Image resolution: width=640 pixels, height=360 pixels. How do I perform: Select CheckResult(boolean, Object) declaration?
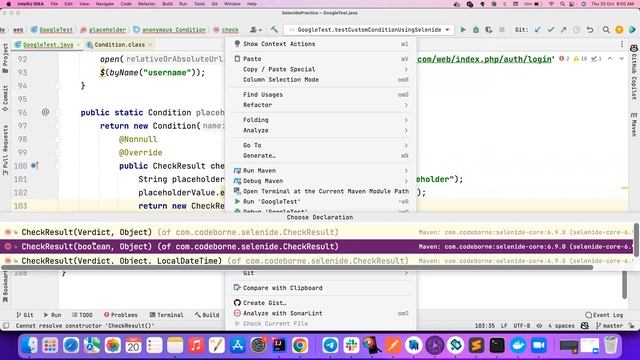pyautogui.click(x=317, y=247)
